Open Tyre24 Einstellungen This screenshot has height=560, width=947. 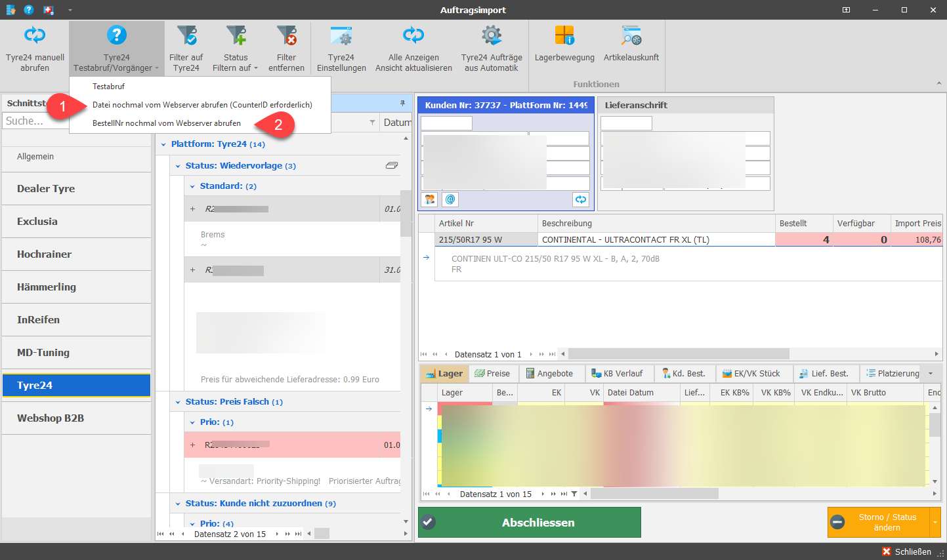click(341, 49)
